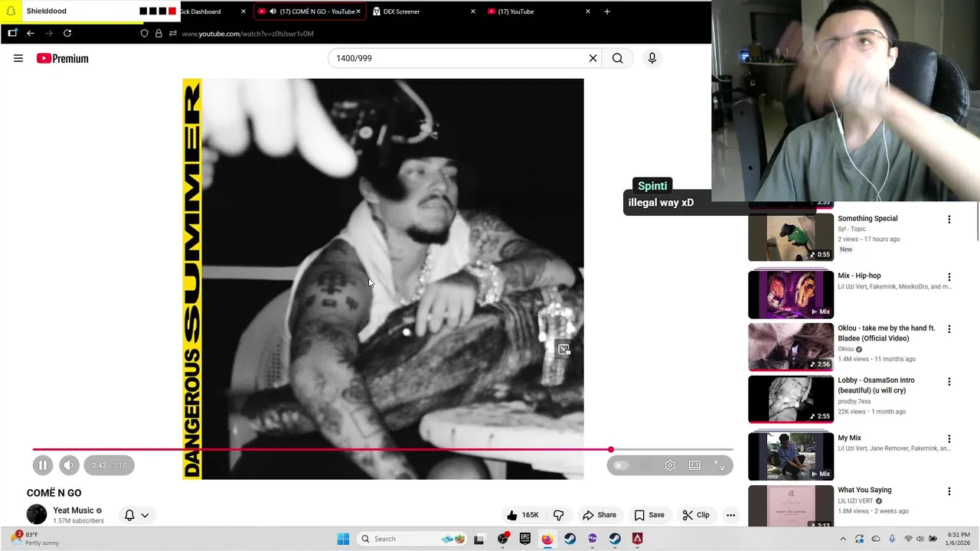The width and height of the screenshot is (980, 551).
Task: Pause the video playback
Action: (x=43, y=465)
